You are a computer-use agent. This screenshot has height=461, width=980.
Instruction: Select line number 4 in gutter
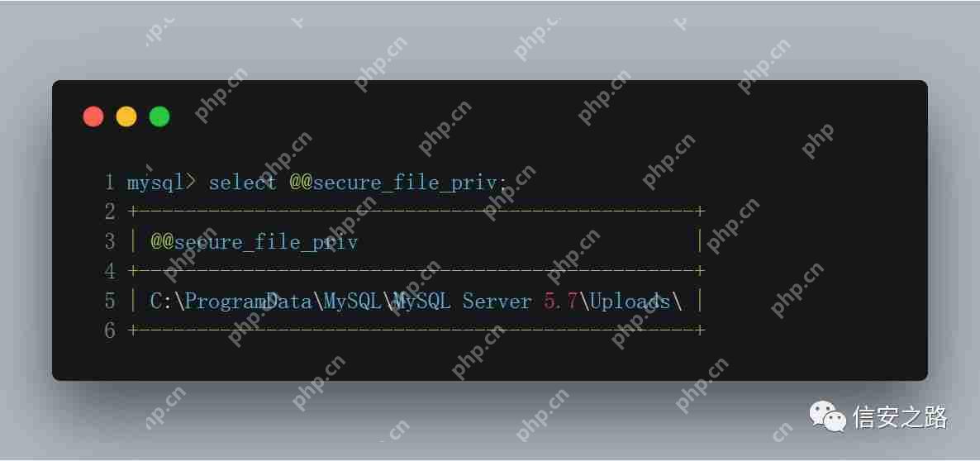point(110,271)
